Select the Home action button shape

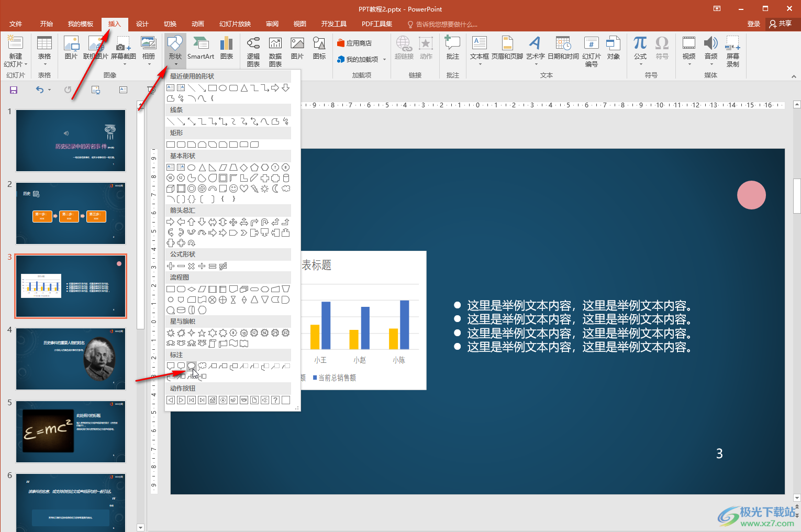point(213,400)
